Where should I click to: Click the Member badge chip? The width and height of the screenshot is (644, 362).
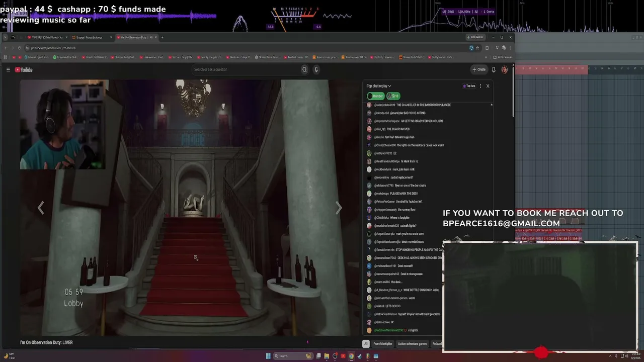point(376,96)
